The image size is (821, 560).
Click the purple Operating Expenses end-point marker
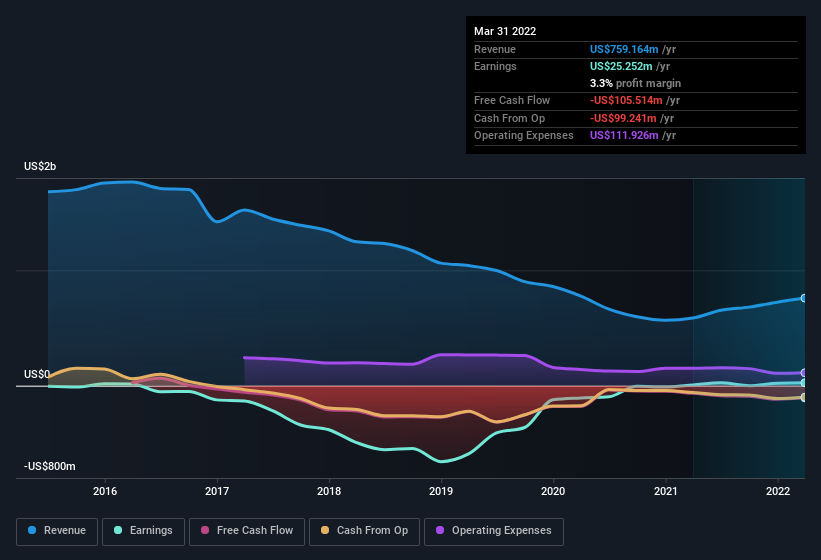click(x=804, y=373)
